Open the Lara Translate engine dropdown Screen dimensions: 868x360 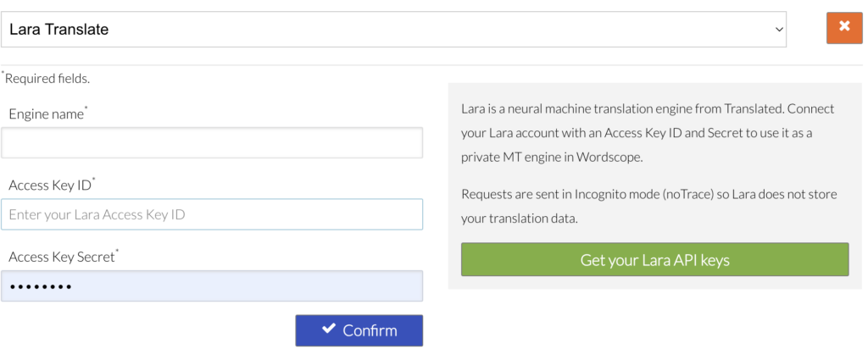pyautogui.click(x=393, y=30)
